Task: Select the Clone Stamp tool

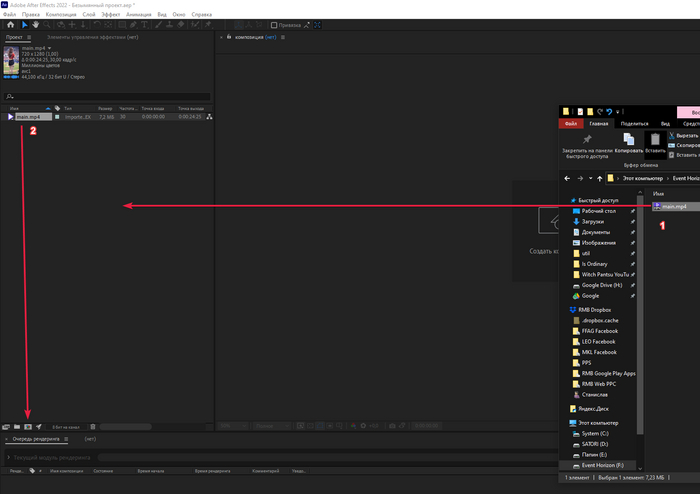Action: 170,25
